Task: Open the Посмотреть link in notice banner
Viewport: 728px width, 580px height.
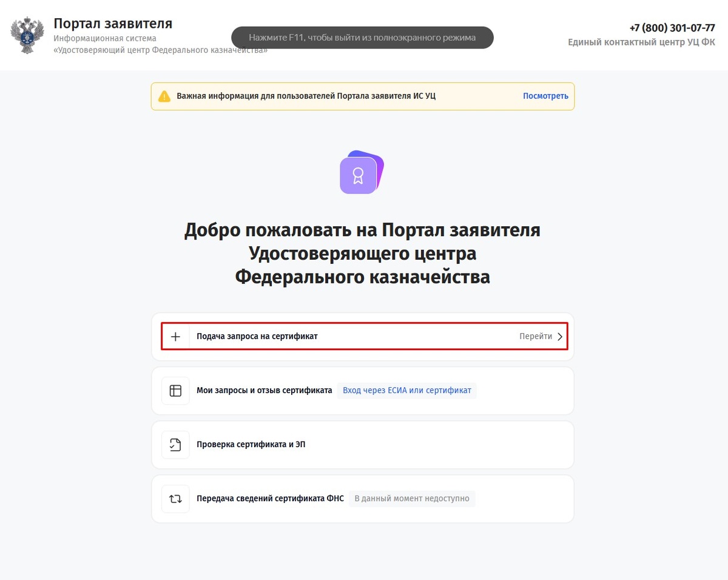Action: coord(545,96)
